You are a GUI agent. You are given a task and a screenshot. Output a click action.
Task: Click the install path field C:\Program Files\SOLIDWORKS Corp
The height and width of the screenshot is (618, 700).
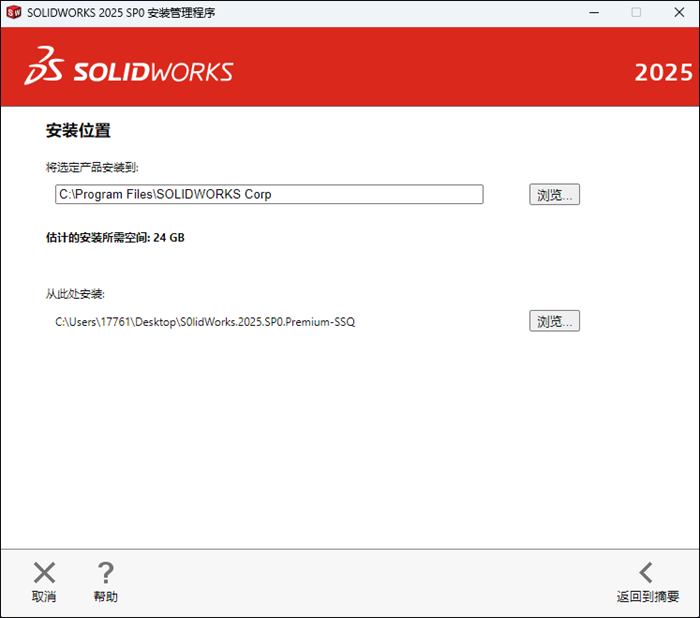[269, 194]
